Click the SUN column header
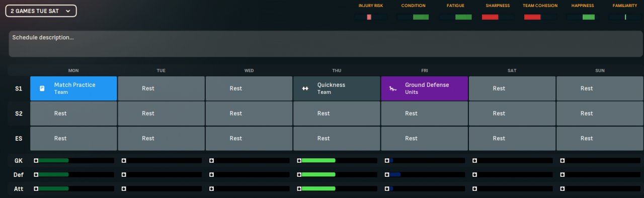 [x=600, y=71]
